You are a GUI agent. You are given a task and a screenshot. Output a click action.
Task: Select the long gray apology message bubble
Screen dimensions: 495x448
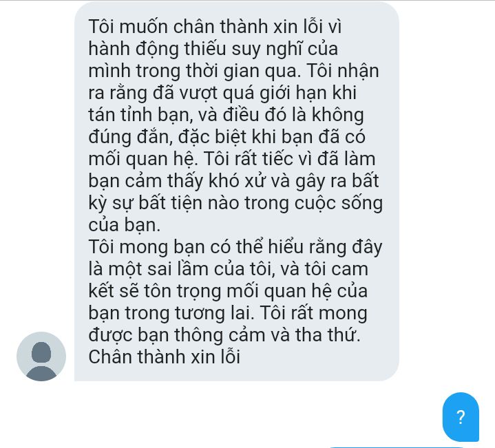pos(237,191)
